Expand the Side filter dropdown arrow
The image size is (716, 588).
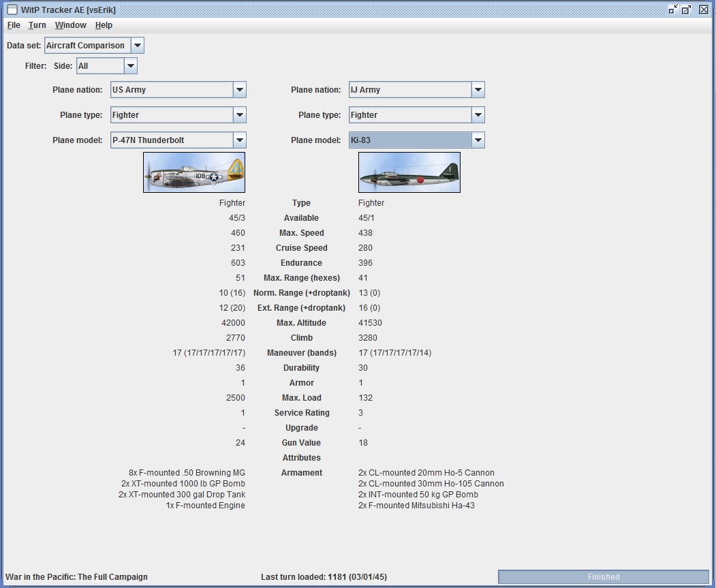(131, 65)
